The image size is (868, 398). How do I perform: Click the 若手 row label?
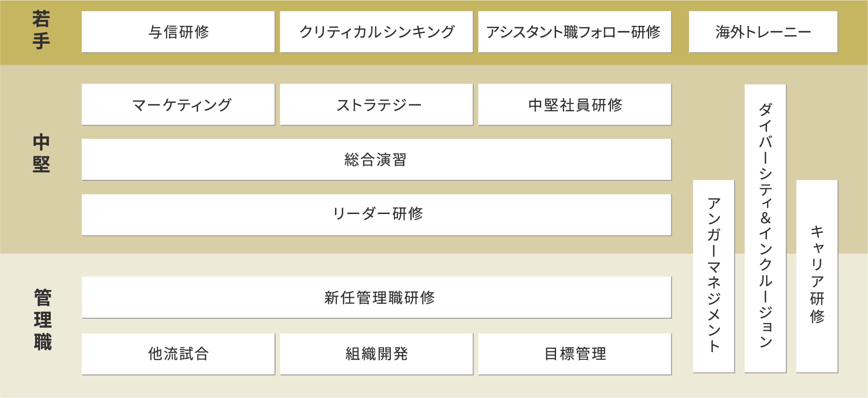(41, 30)
